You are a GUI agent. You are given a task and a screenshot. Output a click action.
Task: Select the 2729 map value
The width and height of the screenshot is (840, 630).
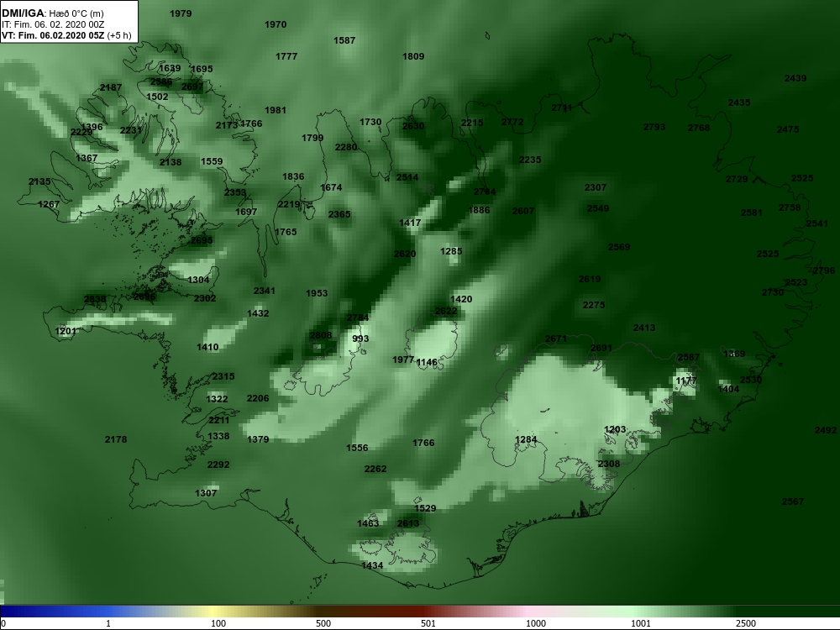pos(736,179)
